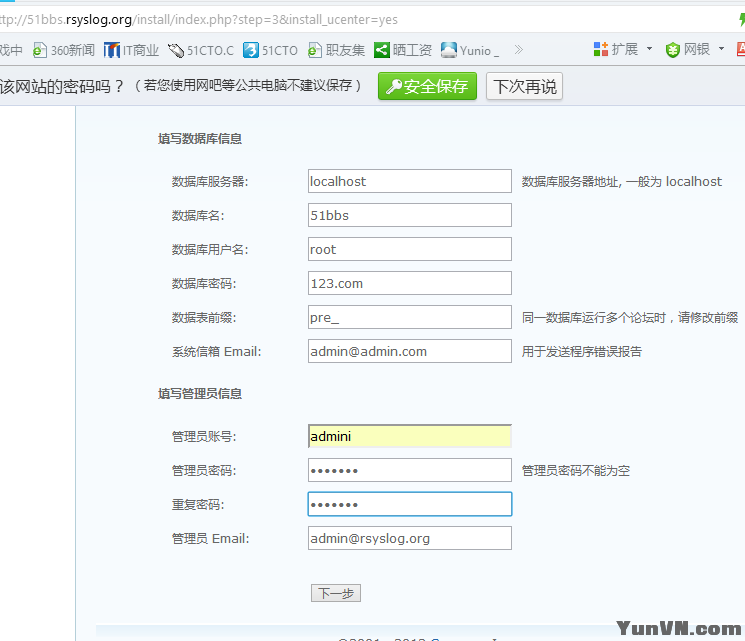This screenshot has width=745, height=641.
Task: Click the 用于发送程序错误报告 hint text
Action: pyautogui.click(x=582, y=352)
